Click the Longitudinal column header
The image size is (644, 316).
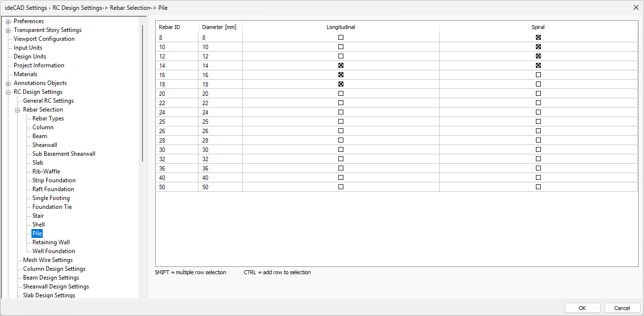pyautogui.click(x=341, y=27)
